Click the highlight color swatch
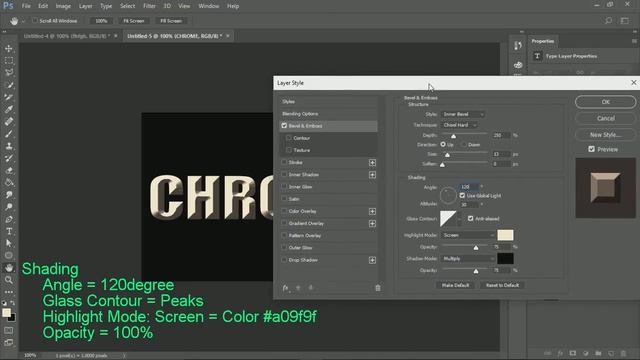This screenshot has width=640, height=360. (x=505, y=235)
